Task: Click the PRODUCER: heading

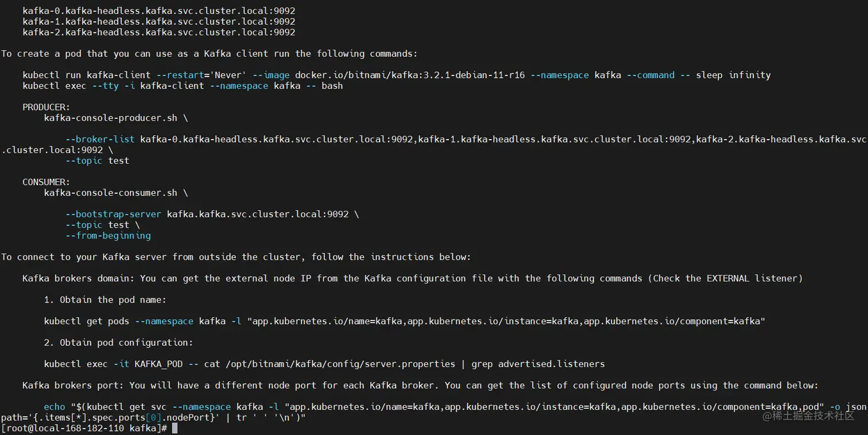Action: click(46, 107)
